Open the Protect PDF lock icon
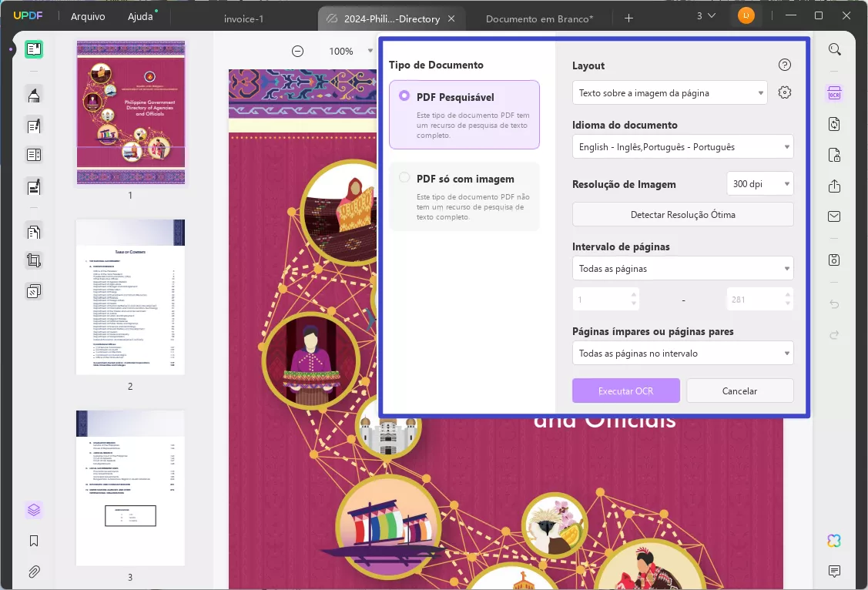The width and height of the screenshot is (868, 590). (834, 155)
